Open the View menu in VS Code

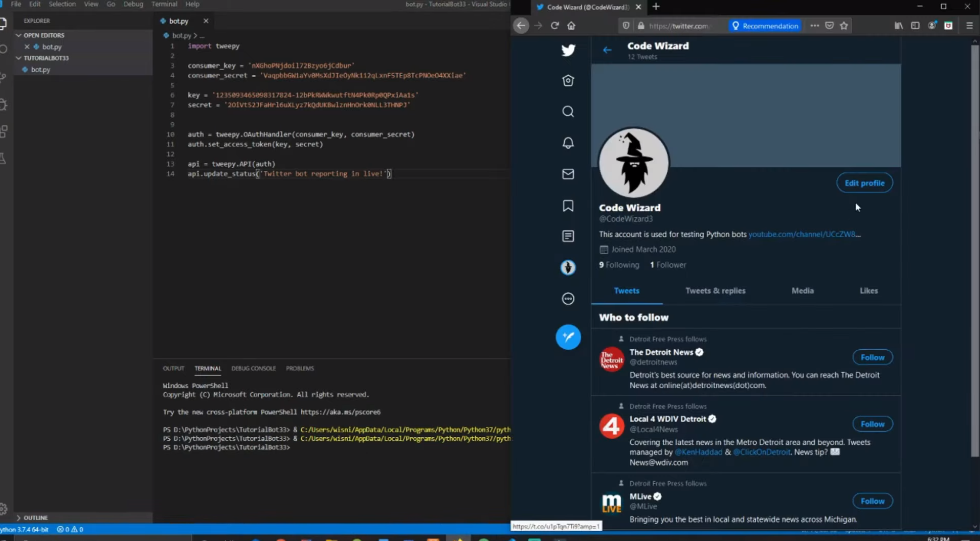point(91,4)
